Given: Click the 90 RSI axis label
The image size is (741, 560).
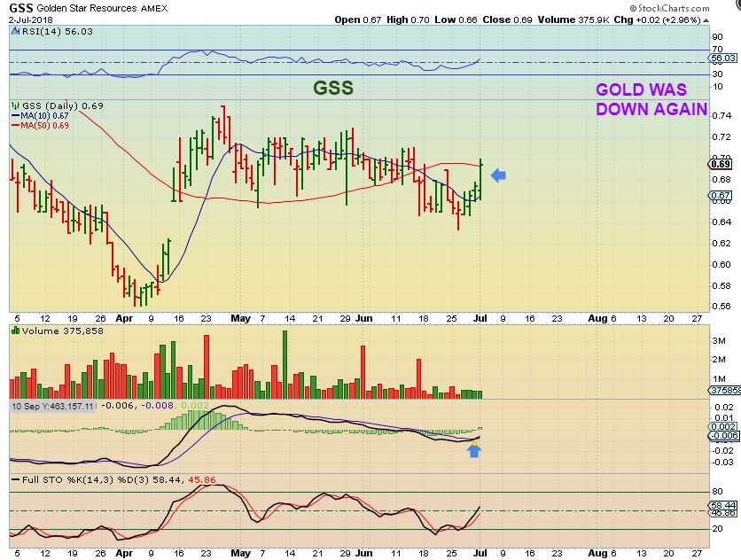Looking at the screenshot, I should pyautogui.click(x=717, y=37).
